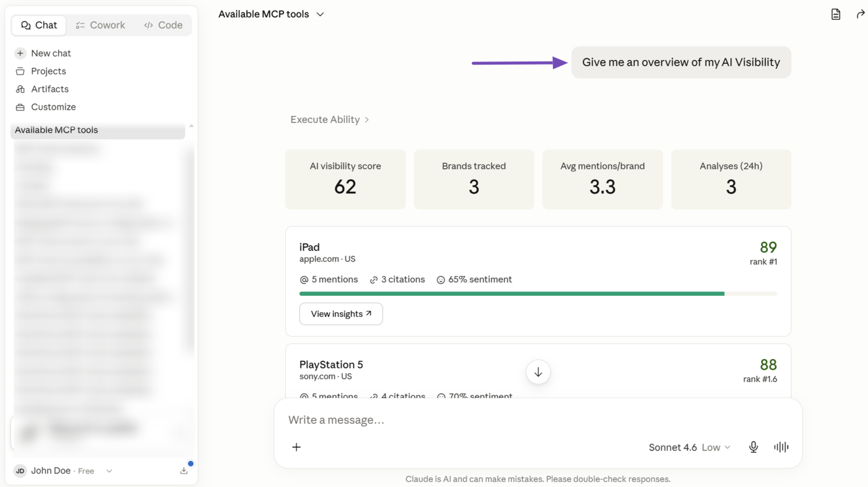The height and width of the screenshot is (487, 868).
Task: Open the Sonnet 4.6 model selector
Action: click(689, 447)
